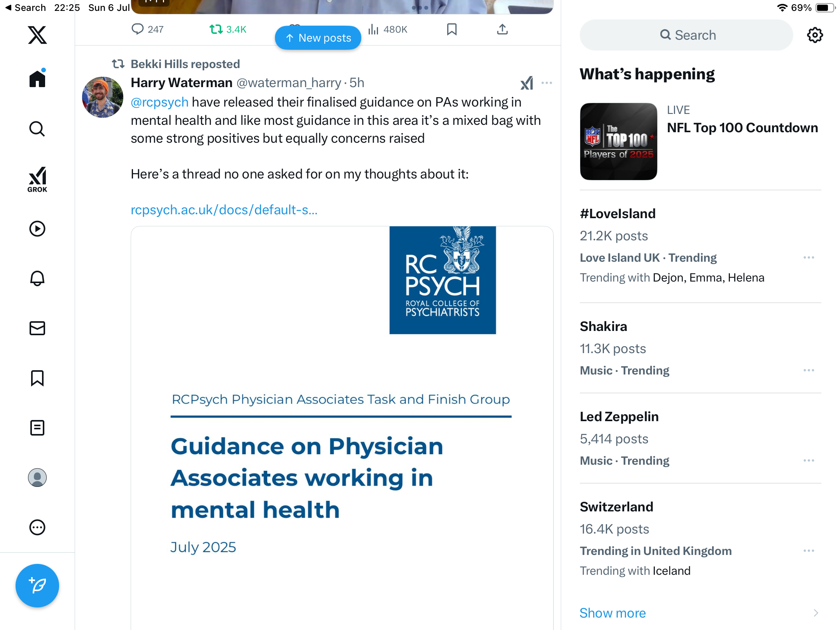Open trending topic Dejon, Emma, Helena
This screenshot has height=630, width=840.
click(709, 277)
